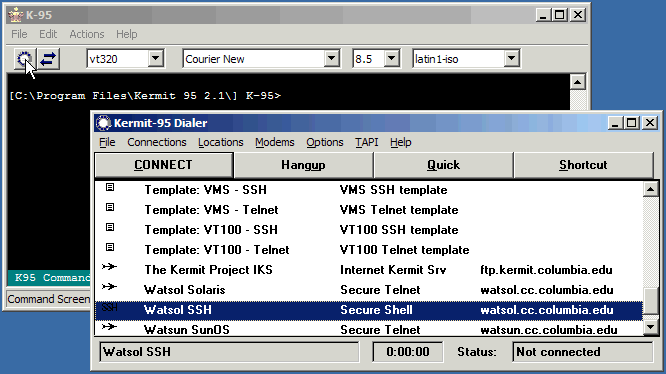
Task: Expand the latin1-iso character set dropdown
Action: [x=512, y=59]
